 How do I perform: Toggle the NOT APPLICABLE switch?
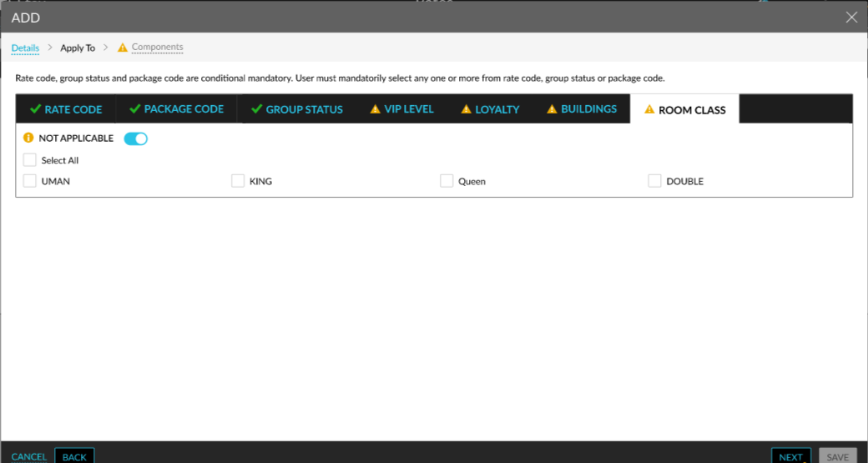[x=135, y=138]
